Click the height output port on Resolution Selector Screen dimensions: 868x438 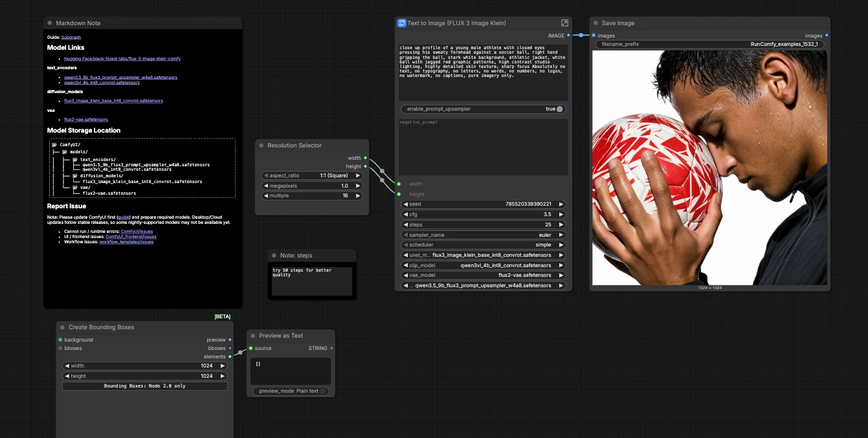pos(366,166)
